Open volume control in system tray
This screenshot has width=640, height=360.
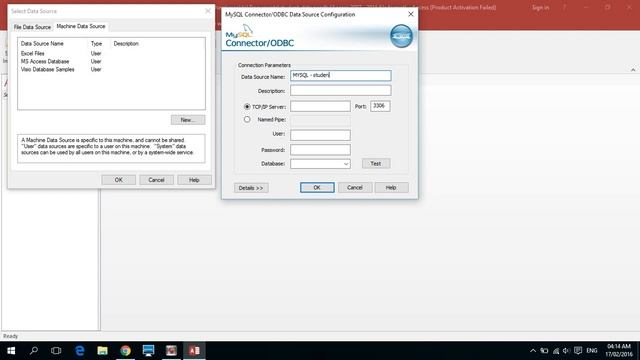(x=566, y=351)
